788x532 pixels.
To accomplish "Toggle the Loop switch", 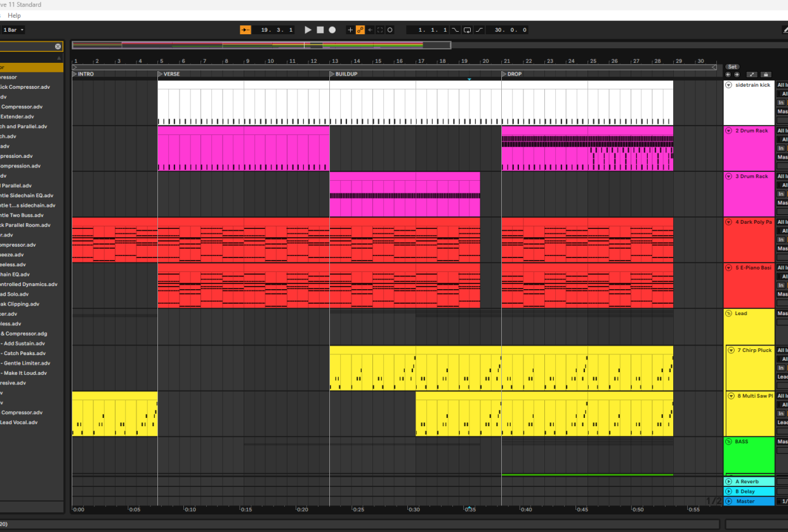I will click(468, 30).
